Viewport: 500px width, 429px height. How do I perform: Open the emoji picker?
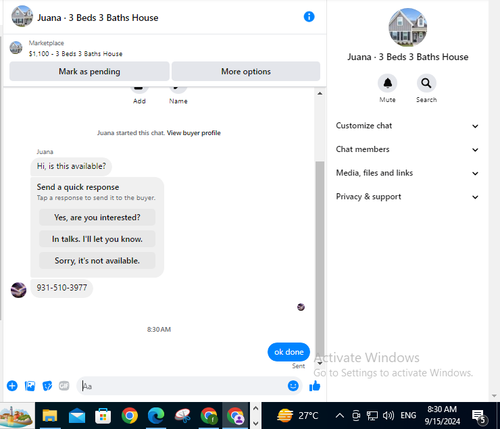pos(293,386)
